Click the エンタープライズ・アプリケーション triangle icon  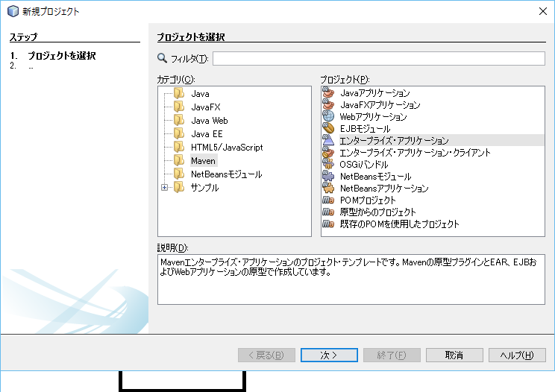[x=328, y=140]
